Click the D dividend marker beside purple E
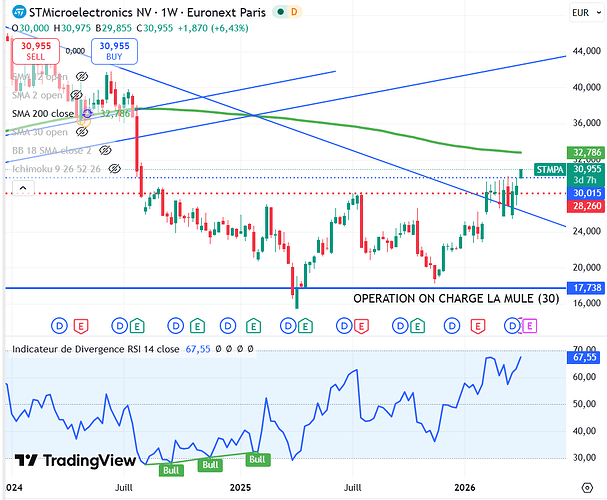 [x=512, y=326]
